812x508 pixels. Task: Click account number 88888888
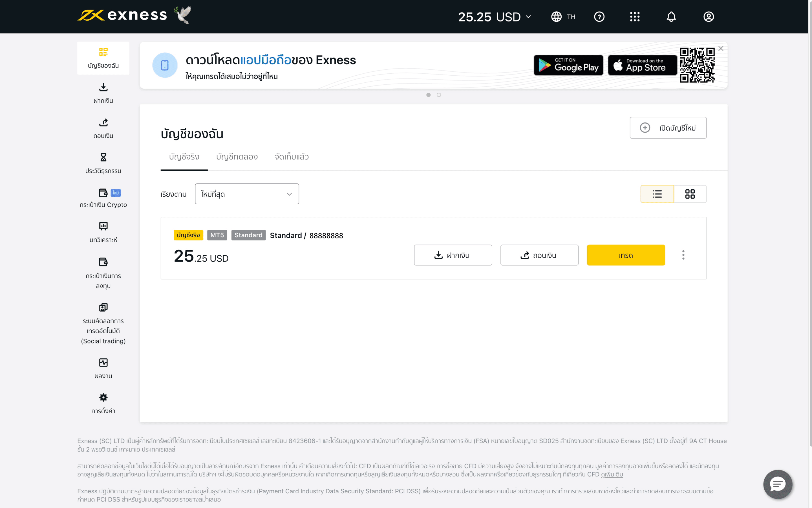click(326, 236)
